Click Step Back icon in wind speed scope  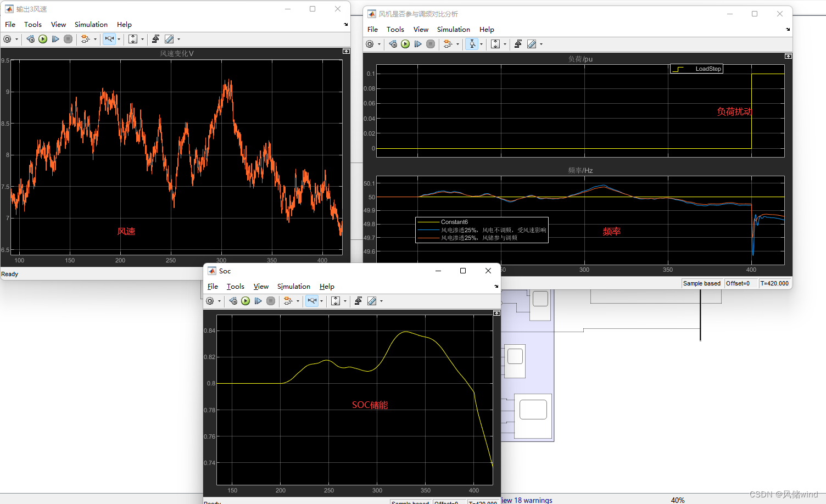click(x=30, y=39)
